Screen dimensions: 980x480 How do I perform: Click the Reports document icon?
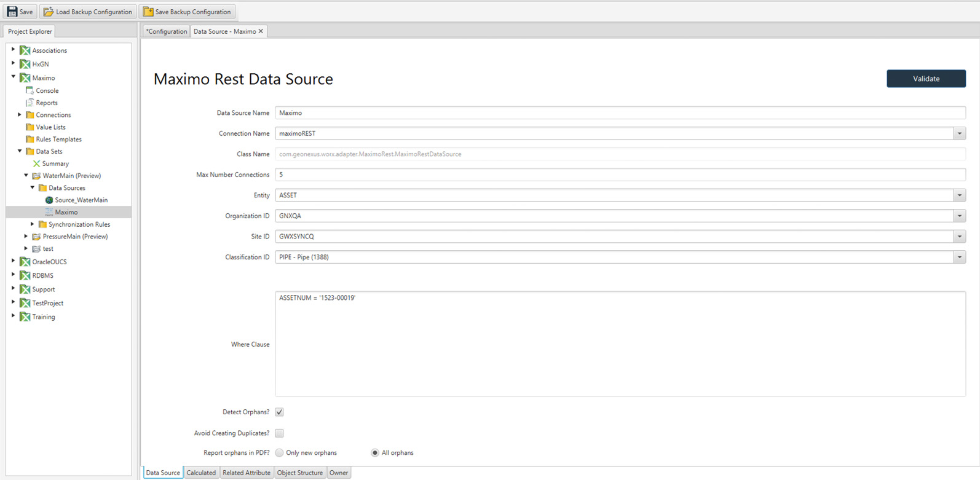pos(30,103)
